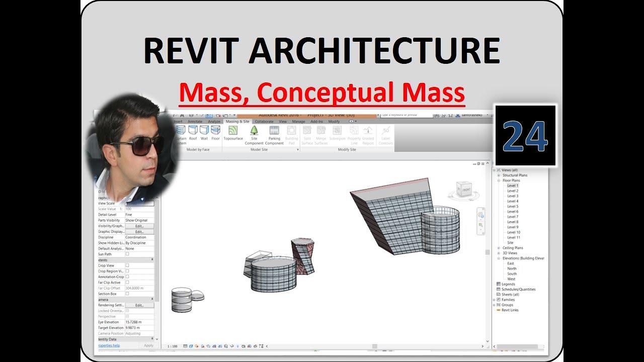This screenshot has width=644, height=362.
Task: Select the South elevation view
Action: pyautogui.click(x=512, y=274)
